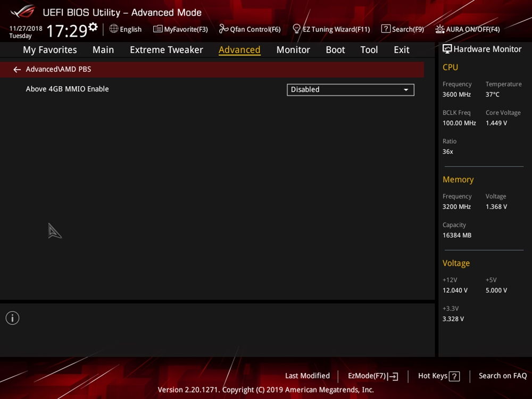Screen dimensions: 532x399
Task: Click the version copyright text
Action: [x=265, y=389]
